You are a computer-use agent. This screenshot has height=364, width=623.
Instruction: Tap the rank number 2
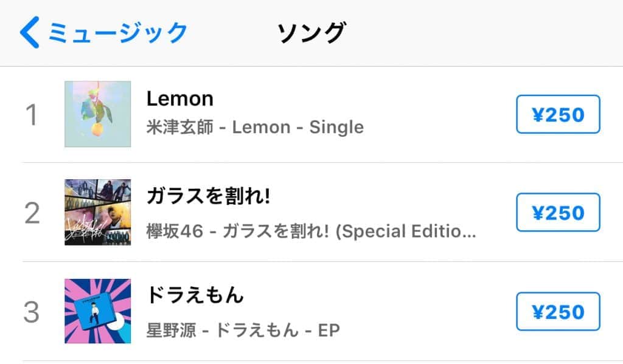[32, 213]
